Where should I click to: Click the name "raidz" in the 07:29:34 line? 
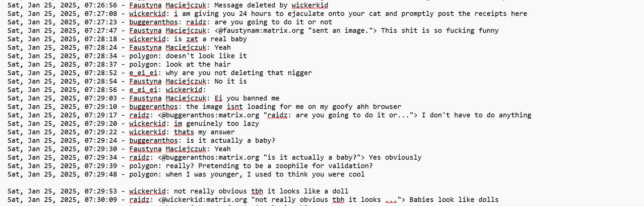[139, 158]
